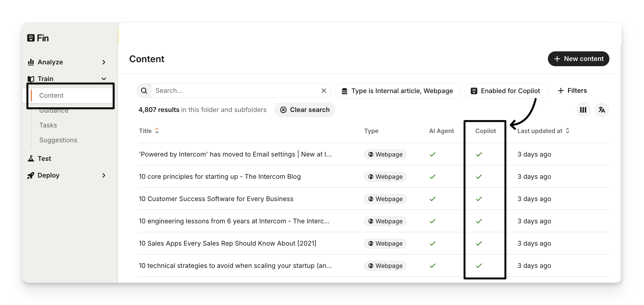The width and height of the screenshot is (644, 305).
Task: Click into the Search input field
Action: 235,91
